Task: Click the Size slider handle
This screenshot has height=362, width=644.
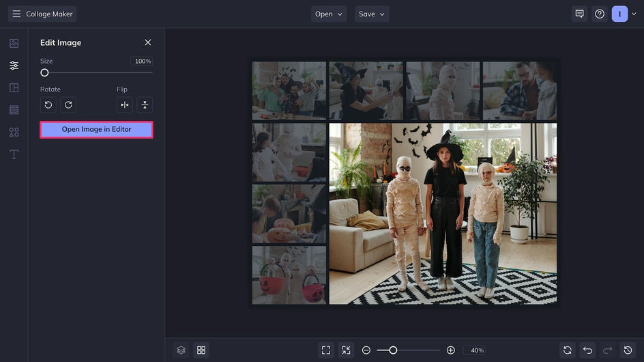Action: point(44,72)
